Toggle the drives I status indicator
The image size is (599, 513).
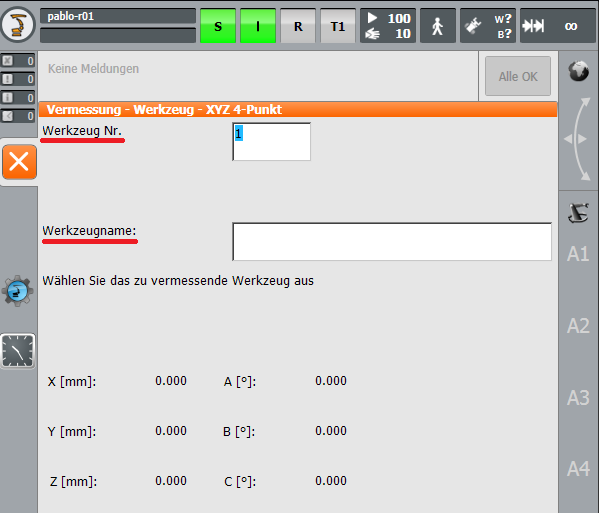point(258,26)
